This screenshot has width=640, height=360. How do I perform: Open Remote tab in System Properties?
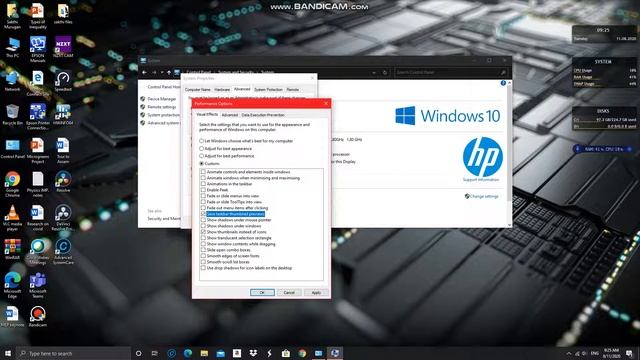(293, 89)
